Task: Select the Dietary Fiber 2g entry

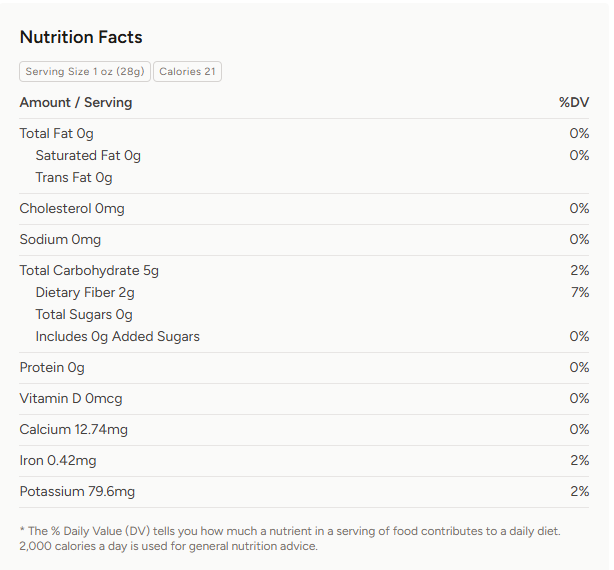Action: click(x=85, y=292)
